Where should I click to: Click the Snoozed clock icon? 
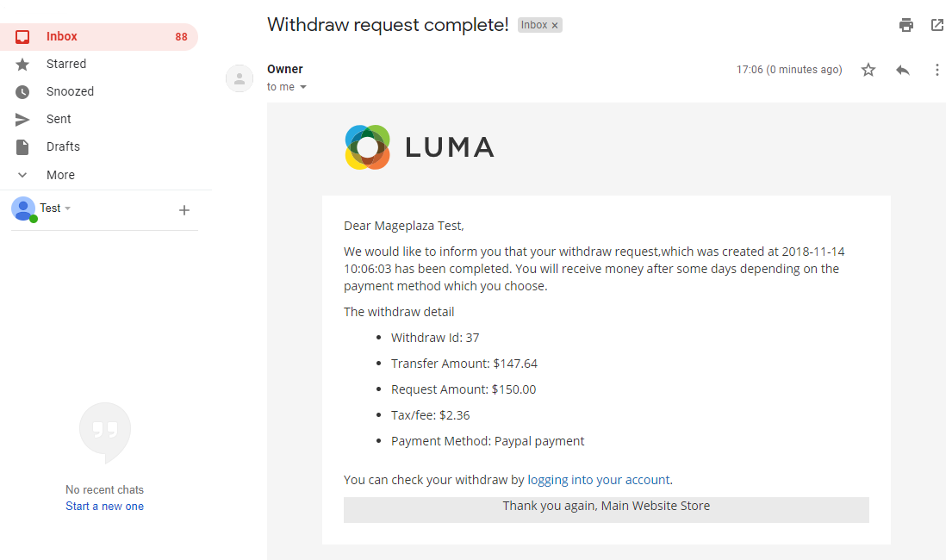point(22,92)
